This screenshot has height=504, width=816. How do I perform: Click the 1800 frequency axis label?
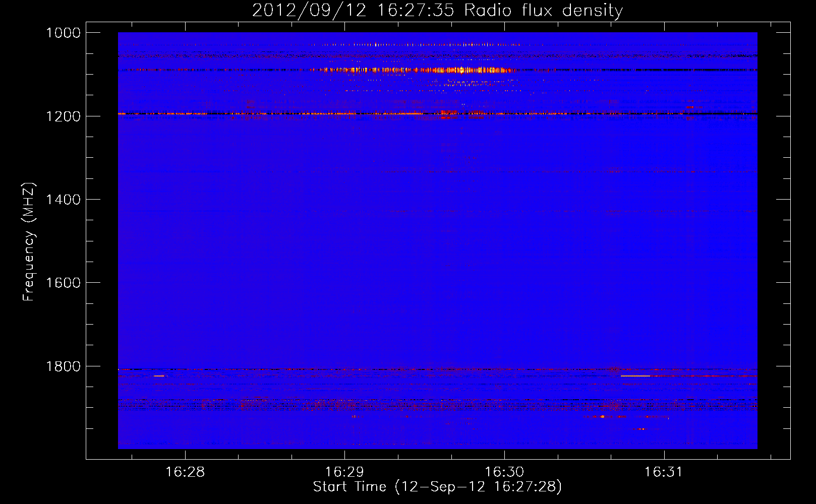[x=63, y=366]
